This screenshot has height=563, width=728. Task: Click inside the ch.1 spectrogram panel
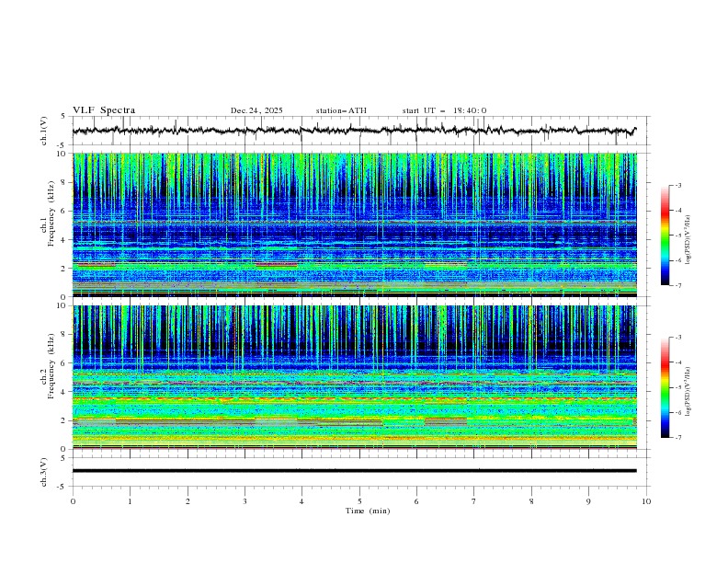click(358, 224)
